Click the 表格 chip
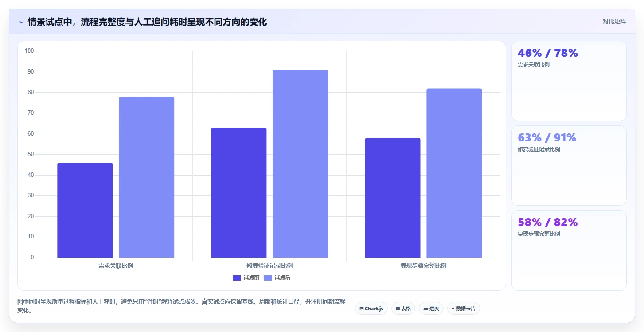 (403, 309)
